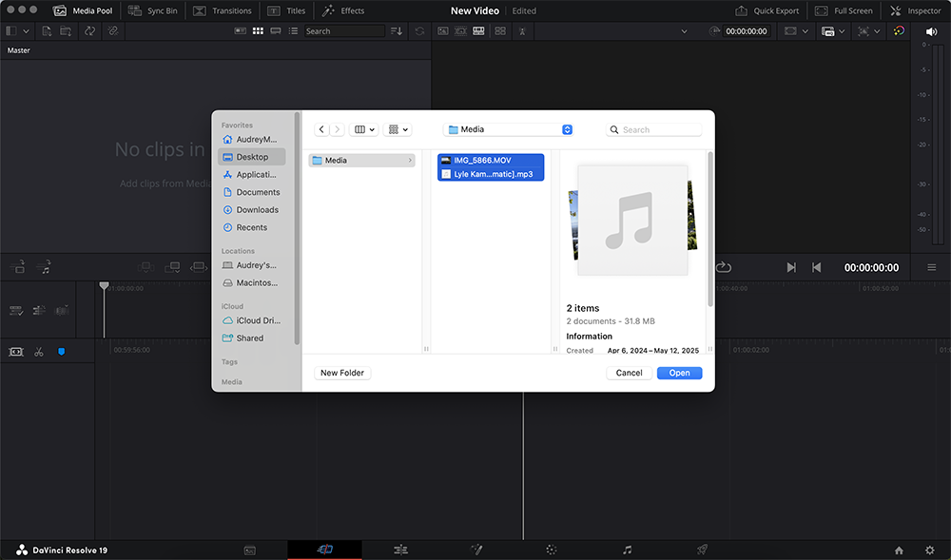Viewport: 951px width, 560px height.
Task: Open the Media page from the bottom bar
Action: (x=249, y=550)
